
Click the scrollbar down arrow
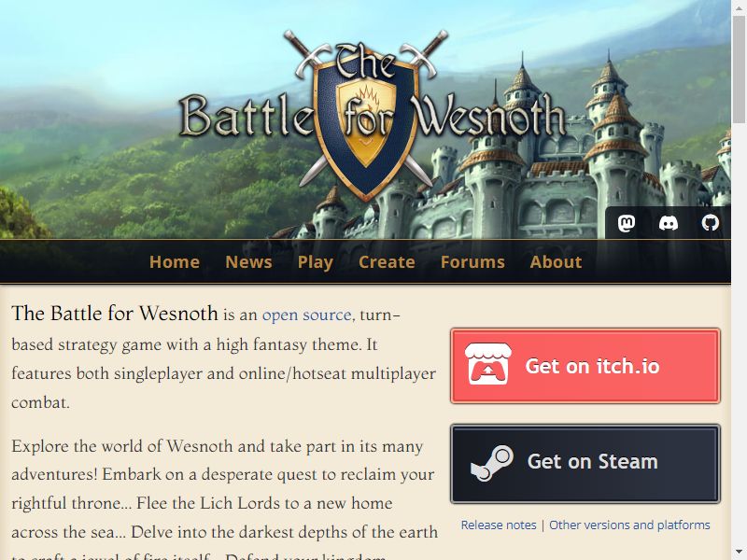click(739, 553)
